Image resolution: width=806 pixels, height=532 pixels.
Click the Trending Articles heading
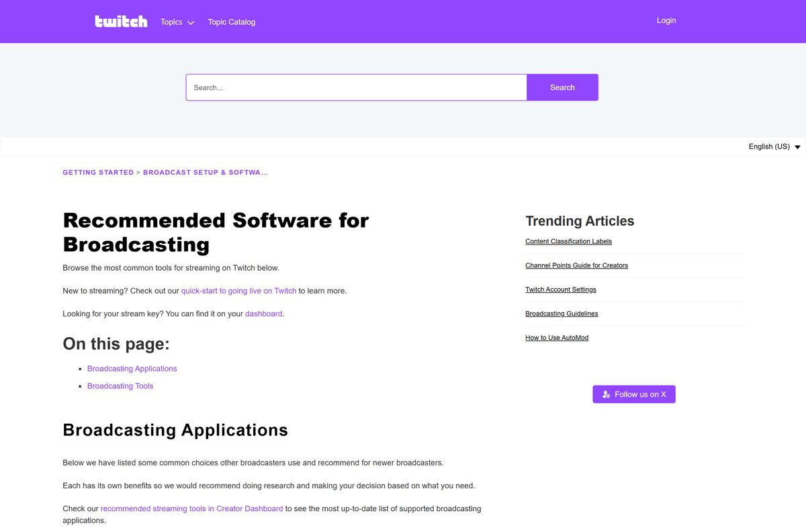(x=580, y=221)
